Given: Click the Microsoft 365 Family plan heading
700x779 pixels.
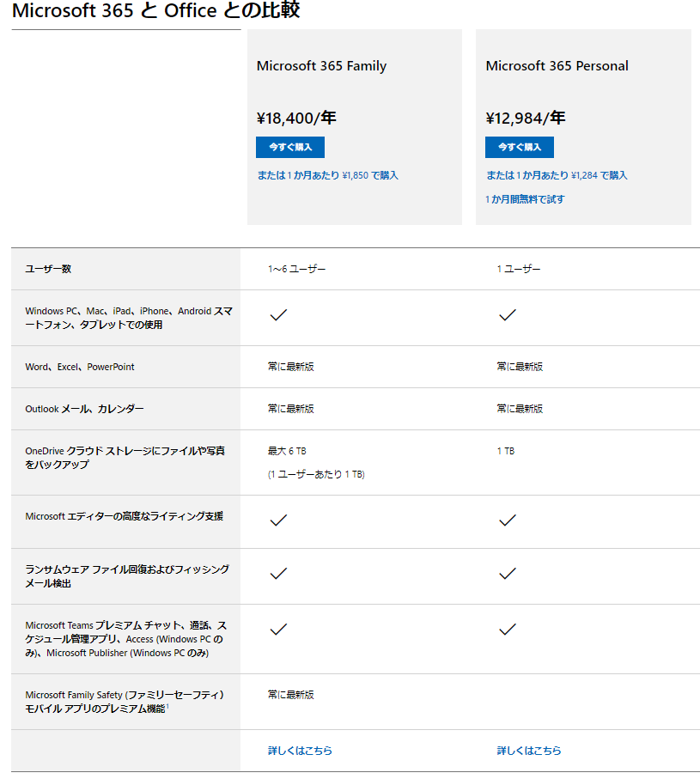Looking at the screenshot, I should 321,66.
